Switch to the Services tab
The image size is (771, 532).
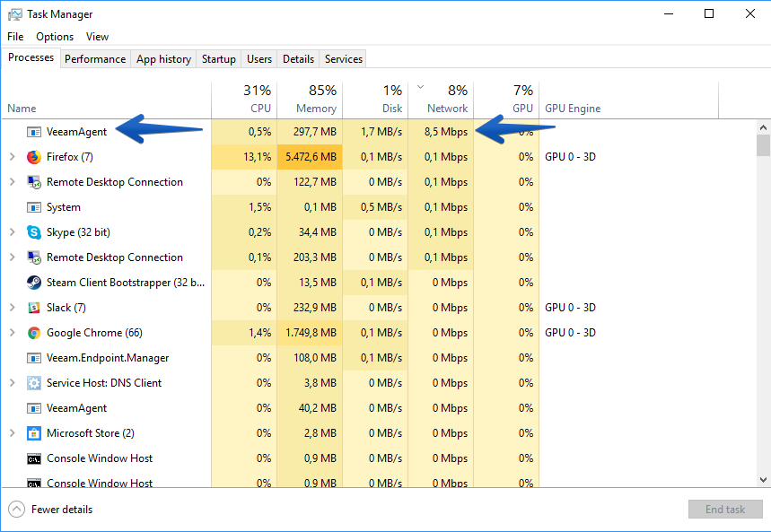(344, 59)
